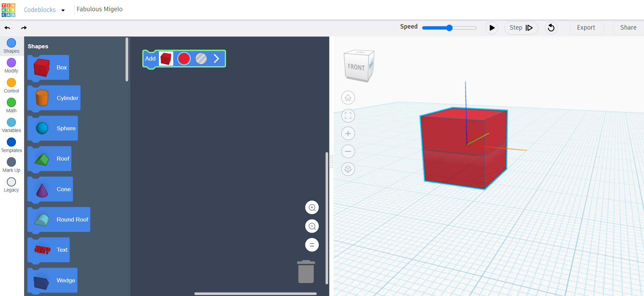
Task: Click the shapes panel vertical scrollbar
Action: [x=127, y=60]
